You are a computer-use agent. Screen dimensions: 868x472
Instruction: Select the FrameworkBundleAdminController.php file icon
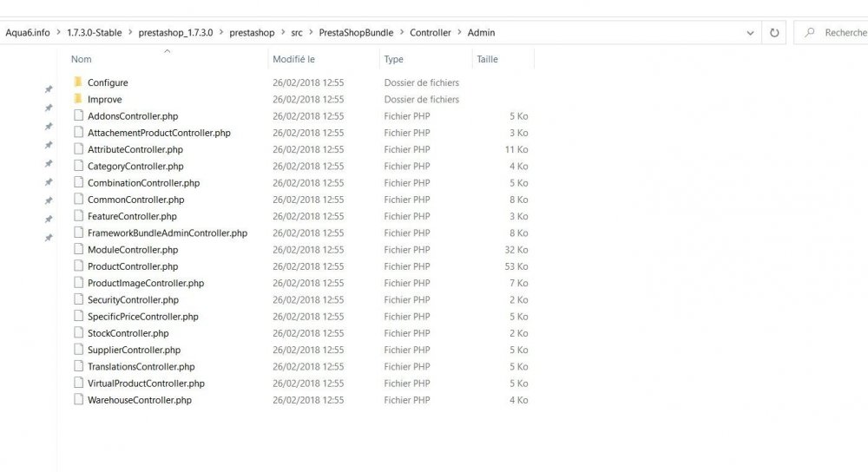[x=79, y=232]
